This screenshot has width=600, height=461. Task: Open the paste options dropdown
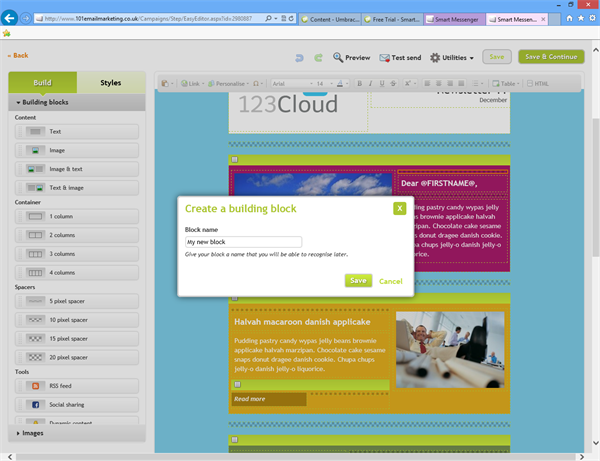pos(168,83)
